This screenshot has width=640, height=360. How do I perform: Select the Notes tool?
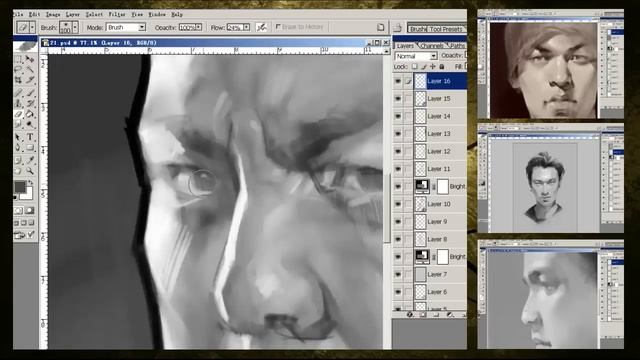(x=18, y=160)
